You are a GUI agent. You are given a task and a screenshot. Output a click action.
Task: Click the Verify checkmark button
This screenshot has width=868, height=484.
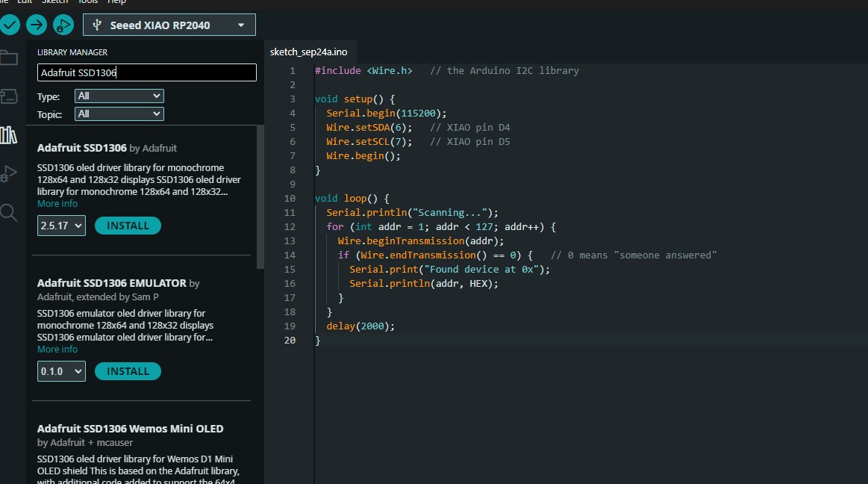click(10, 25)
